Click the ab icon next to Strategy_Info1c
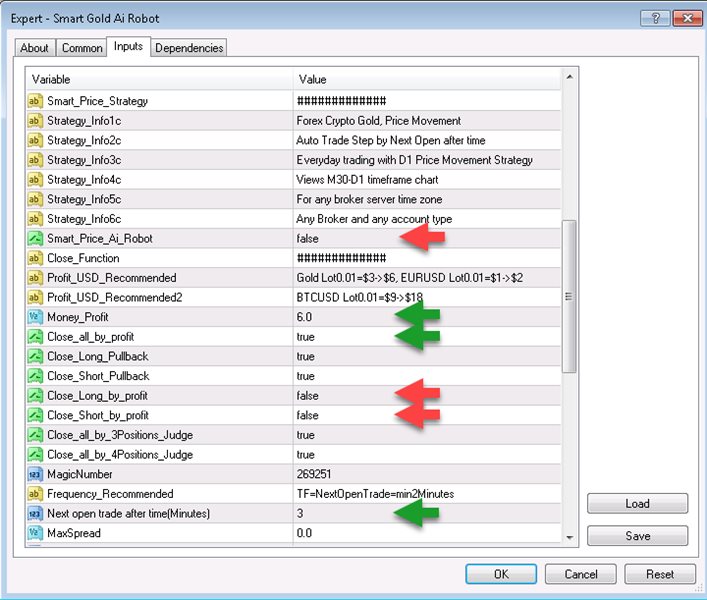The height and width of the screenshot is (600, 707). pyautogui.click(x=35, y=120)
